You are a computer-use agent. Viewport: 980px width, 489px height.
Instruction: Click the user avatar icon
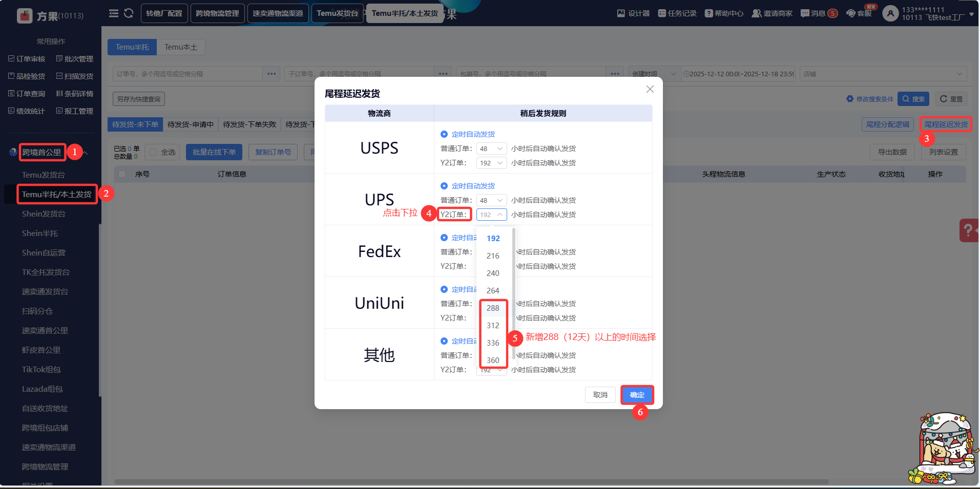890,13
